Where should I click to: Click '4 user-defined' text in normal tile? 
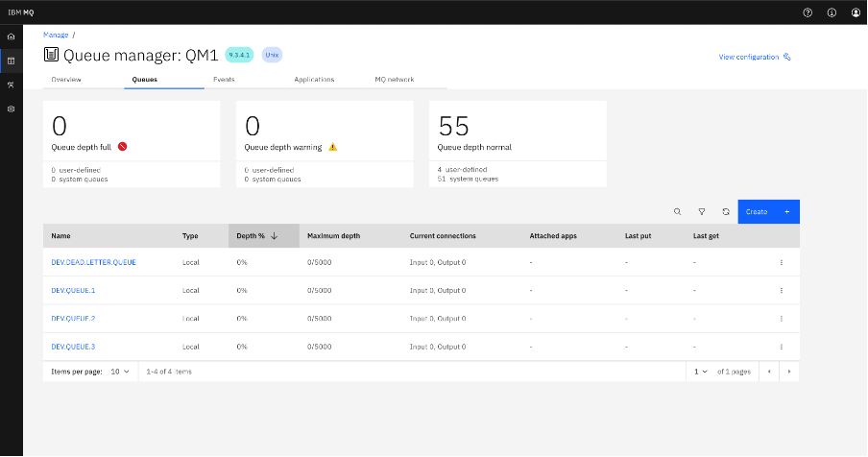point(462,169)
